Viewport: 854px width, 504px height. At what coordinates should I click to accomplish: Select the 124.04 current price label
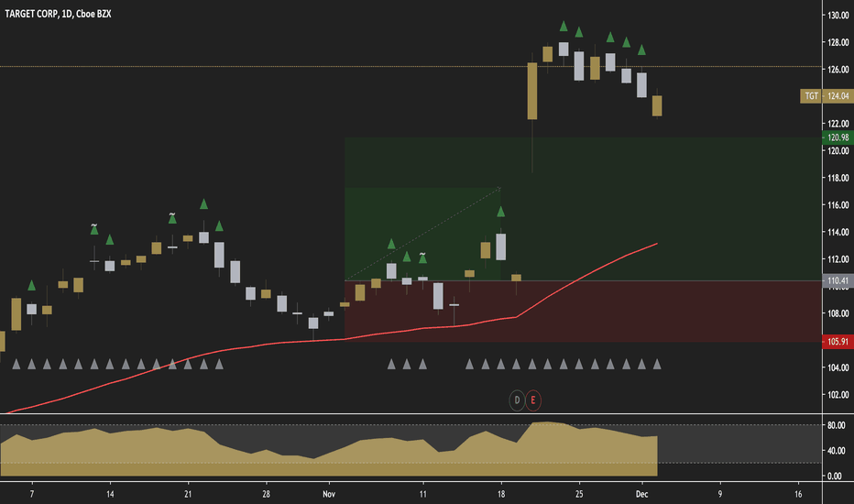coord(838,96)
